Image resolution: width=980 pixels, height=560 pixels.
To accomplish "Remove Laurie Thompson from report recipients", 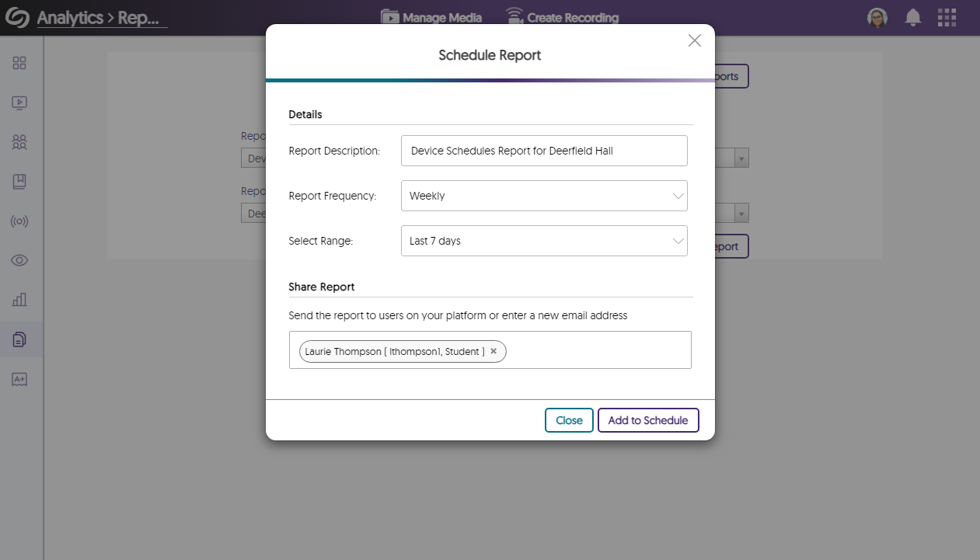I will click(x=493, y=351).
